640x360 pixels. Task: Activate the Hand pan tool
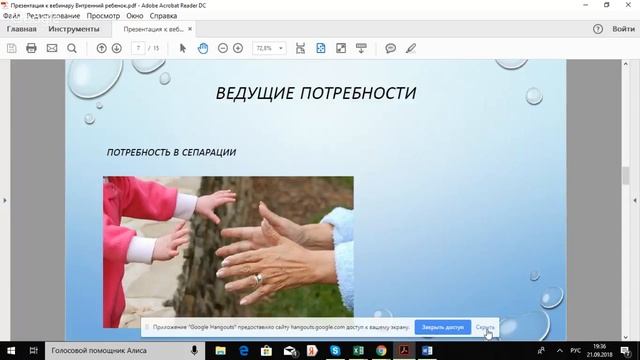tap(202, 48)
